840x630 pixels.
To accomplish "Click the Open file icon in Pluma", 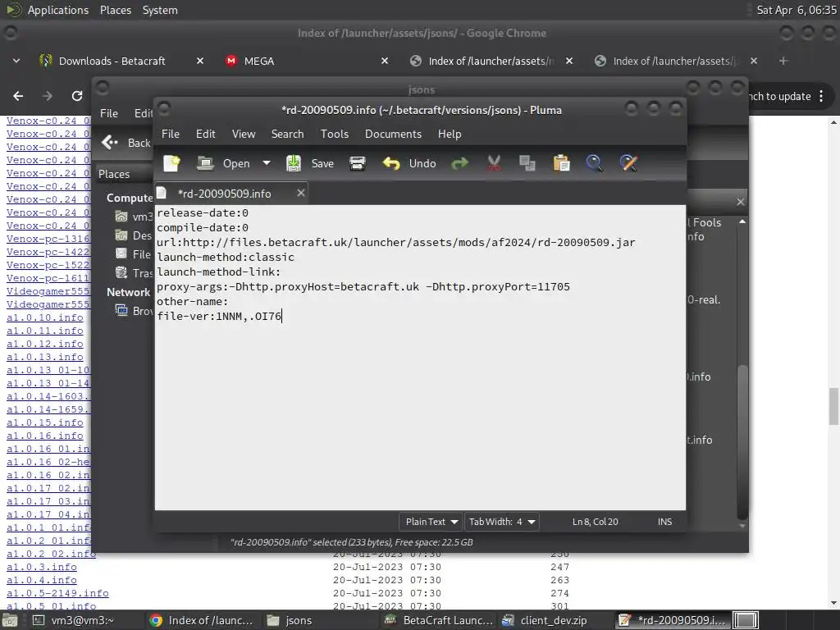I will pos(206,163).
